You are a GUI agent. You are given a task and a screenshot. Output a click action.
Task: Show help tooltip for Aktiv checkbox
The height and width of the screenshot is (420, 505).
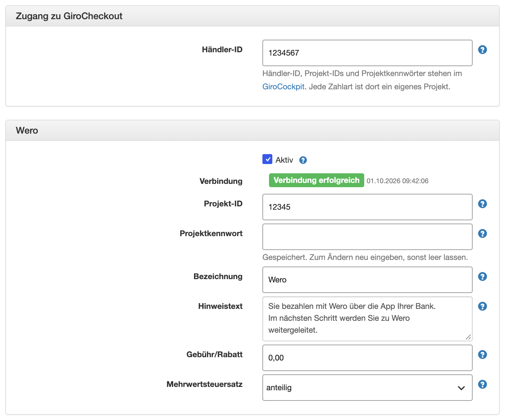303,160
